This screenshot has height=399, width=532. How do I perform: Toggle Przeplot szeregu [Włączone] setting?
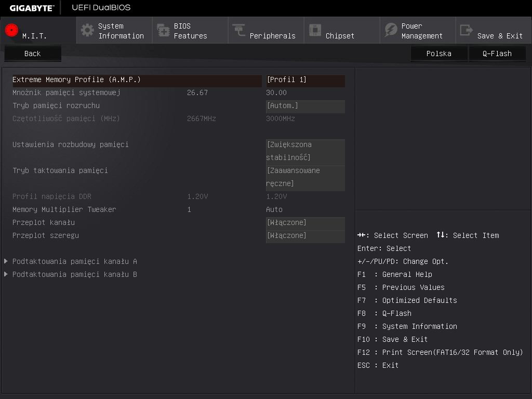(x=305, y=236)
